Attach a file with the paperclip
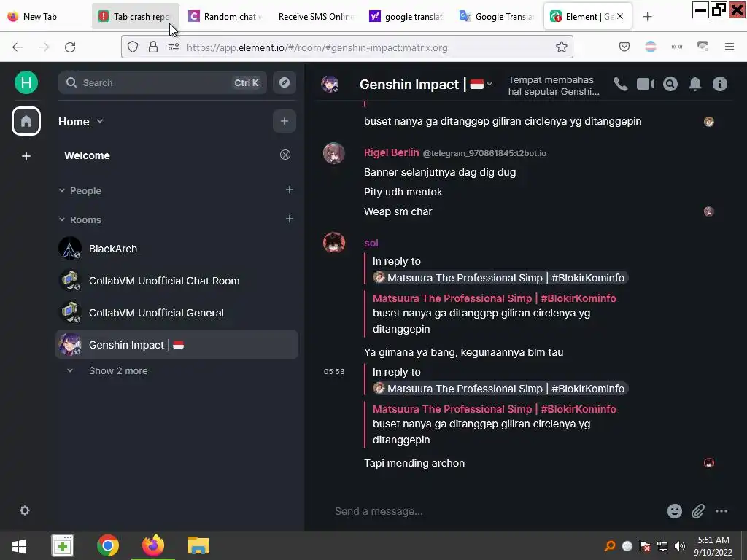 pos(698,511)
